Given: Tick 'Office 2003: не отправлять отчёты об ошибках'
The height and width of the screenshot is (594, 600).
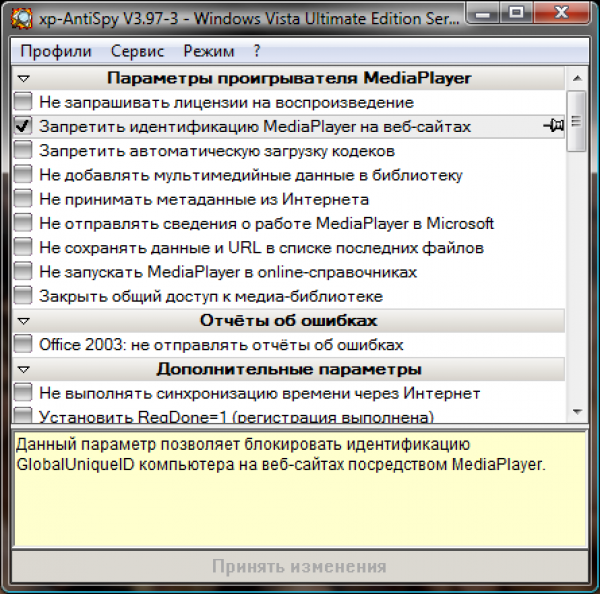Looking at the screenshot, I should pyautogui.click(x=23, y=344).
